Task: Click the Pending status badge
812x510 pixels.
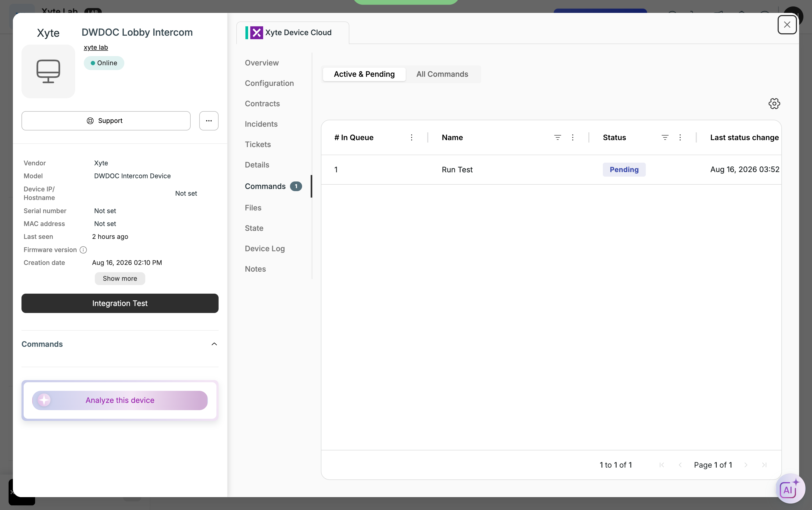Action: pos(624,170)
